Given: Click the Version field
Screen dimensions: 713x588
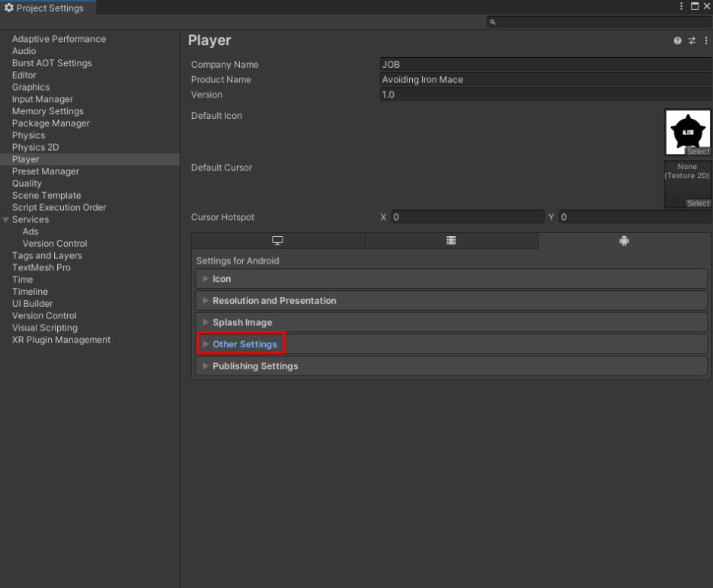Looking at the screenshot, I should (545, 94).
